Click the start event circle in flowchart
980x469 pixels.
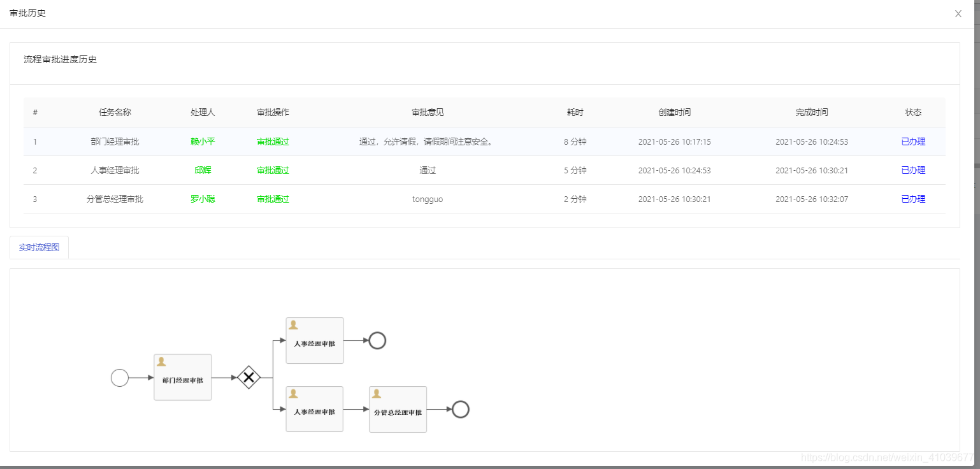[120, 378]
